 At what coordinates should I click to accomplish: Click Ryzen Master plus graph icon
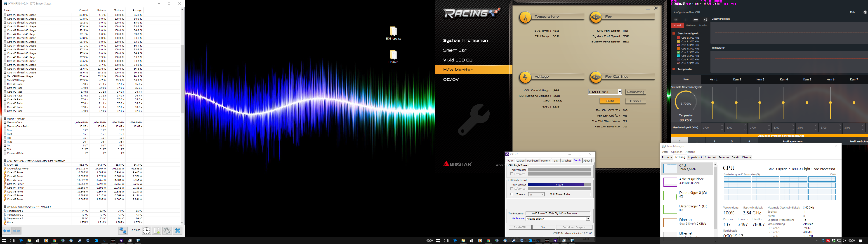click(686, 20)
